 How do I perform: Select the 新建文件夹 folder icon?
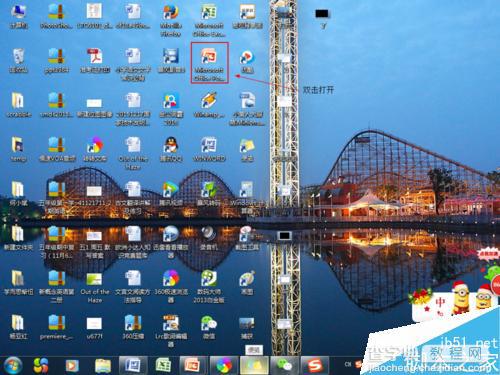[18, 238]
